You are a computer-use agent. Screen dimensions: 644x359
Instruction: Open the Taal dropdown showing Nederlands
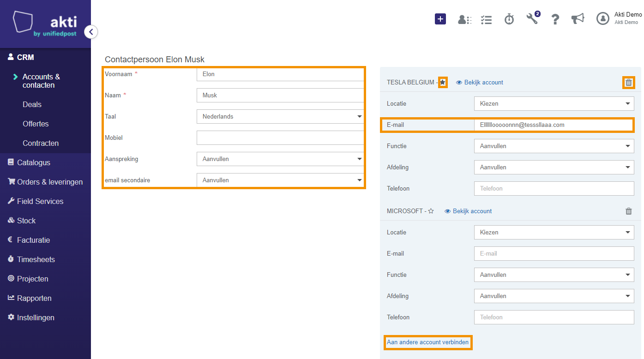[x=281, y=116]
